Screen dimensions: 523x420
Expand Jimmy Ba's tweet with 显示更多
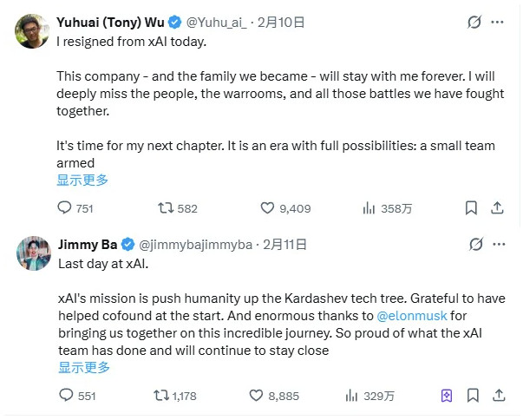pyautogui.click(x=84, y=368)
